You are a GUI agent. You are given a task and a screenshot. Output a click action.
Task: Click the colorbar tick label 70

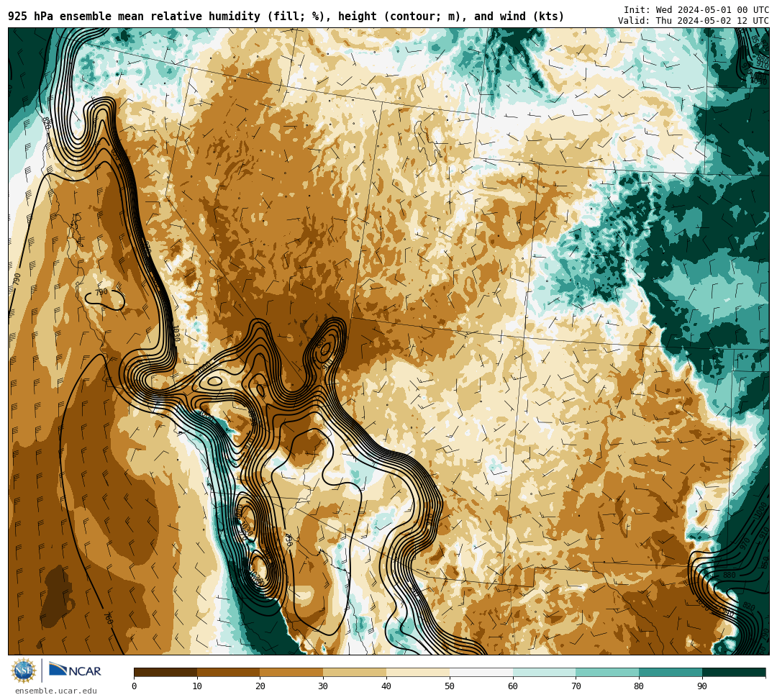click(x=576, y=686)
